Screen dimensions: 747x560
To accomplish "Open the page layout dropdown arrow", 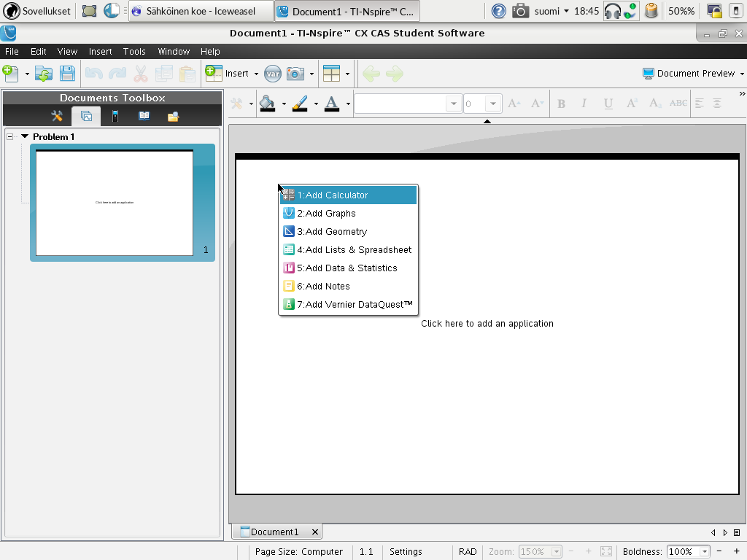I will coord(347,74).
